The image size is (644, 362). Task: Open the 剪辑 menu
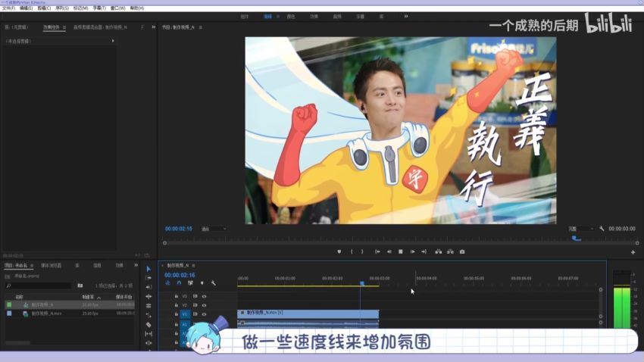pyautogui.click(x=44, y=8)
